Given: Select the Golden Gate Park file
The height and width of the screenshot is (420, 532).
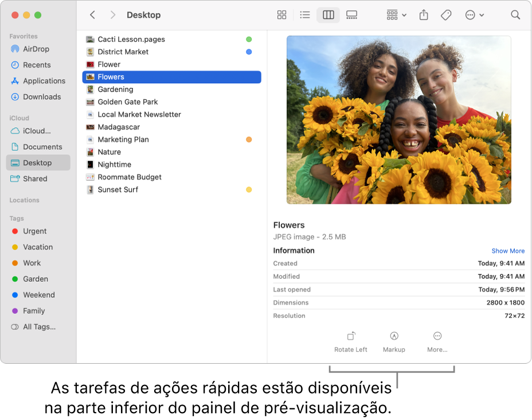Looking at the screenshot, I should [171, 102].
